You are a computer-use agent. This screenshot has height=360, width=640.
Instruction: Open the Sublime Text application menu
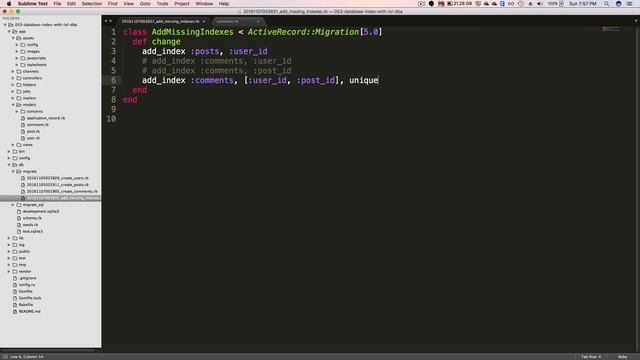[x=33, y=4]
